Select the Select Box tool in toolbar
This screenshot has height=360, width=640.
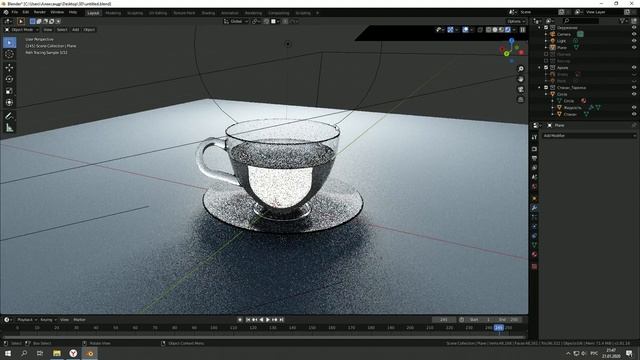(x=9, y=42)
